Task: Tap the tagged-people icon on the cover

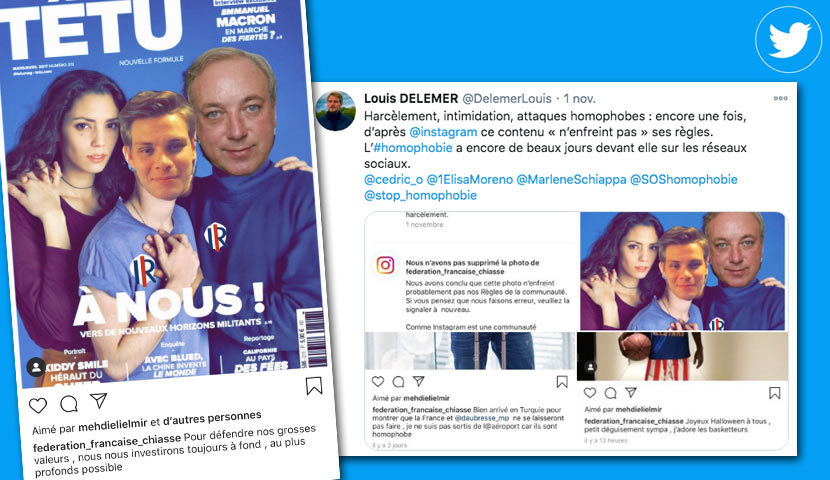Action: point(36,367)
